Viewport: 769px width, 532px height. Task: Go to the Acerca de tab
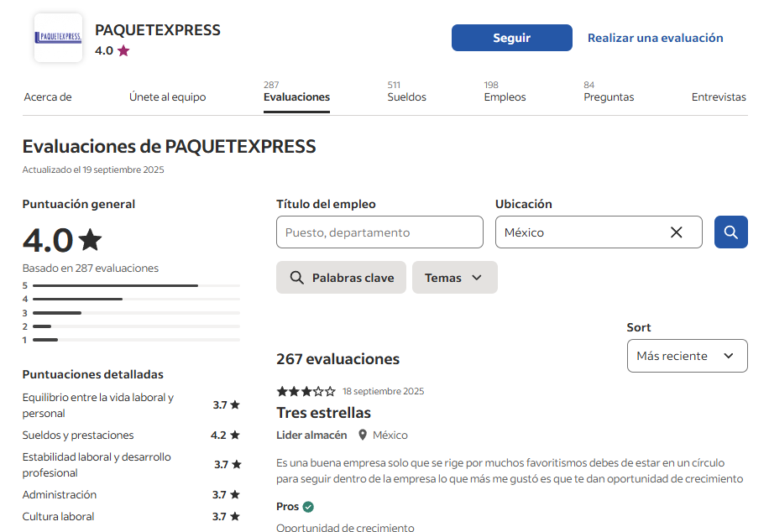[x=48, y=97]
